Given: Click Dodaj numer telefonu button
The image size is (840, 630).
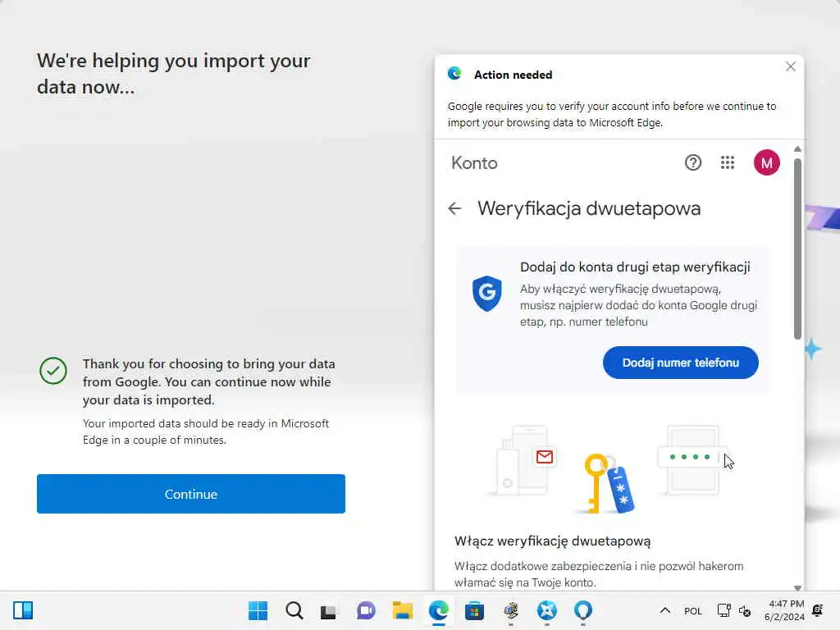Looking at the screenshot, I should pyautogui.click(x=680, y=363).
